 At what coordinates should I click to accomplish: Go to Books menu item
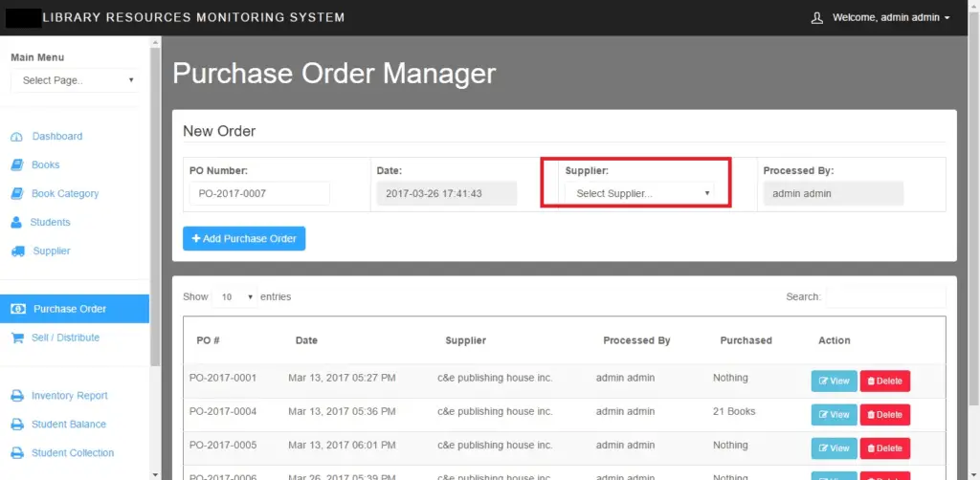tap(46, 164)
